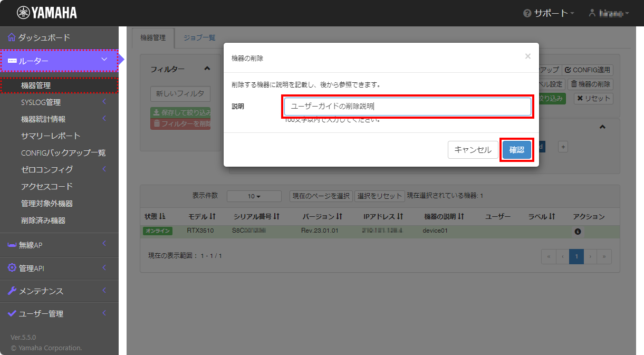644x355 pixels.
Task: Go to page 1 in the pagination control
Action: 576,256
